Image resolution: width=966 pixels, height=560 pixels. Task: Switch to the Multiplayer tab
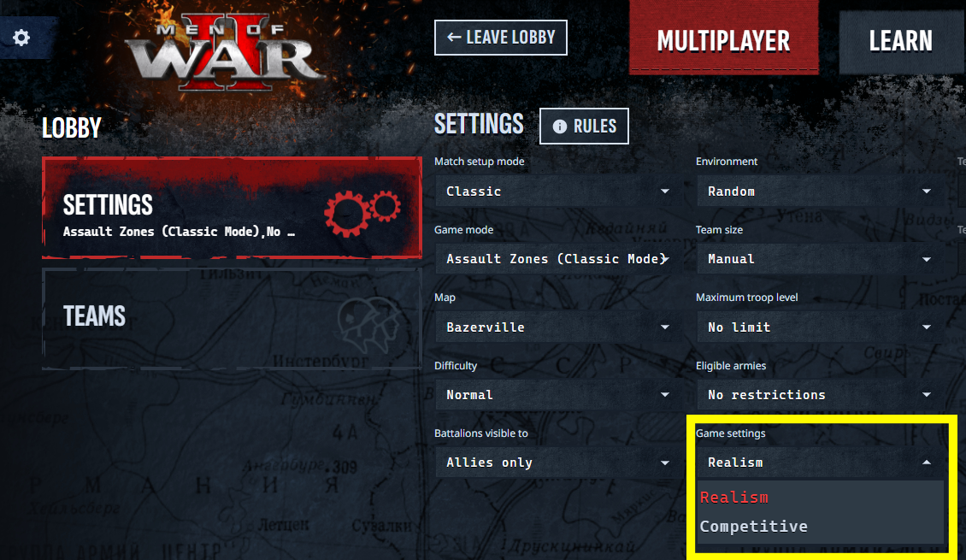tap(723, 38)
